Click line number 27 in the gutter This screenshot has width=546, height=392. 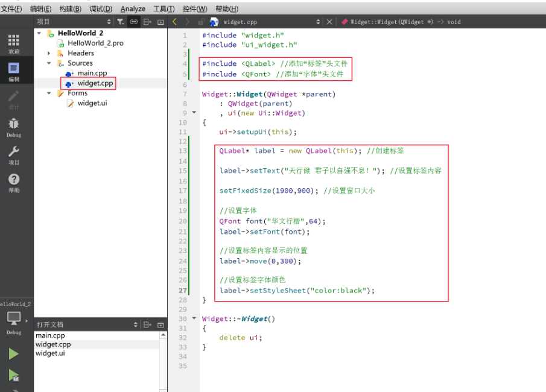coord(183,290)
